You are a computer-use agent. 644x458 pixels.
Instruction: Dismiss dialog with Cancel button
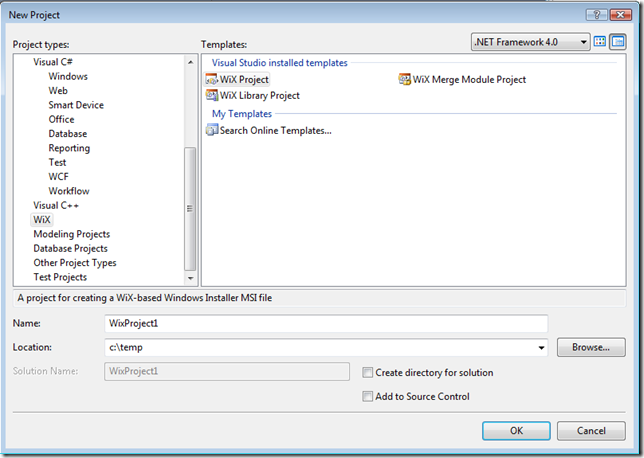coord(591,431)
